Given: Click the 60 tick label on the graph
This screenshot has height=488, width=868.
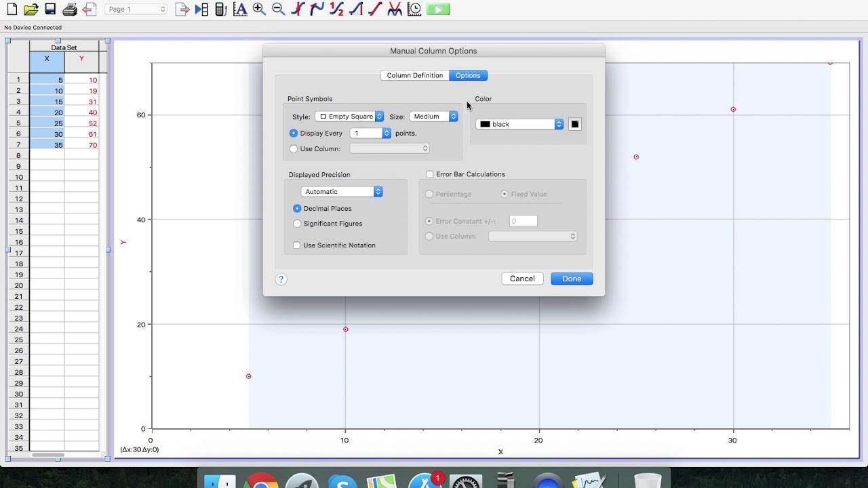Looking at the screenshot, I should coord(141,115).
